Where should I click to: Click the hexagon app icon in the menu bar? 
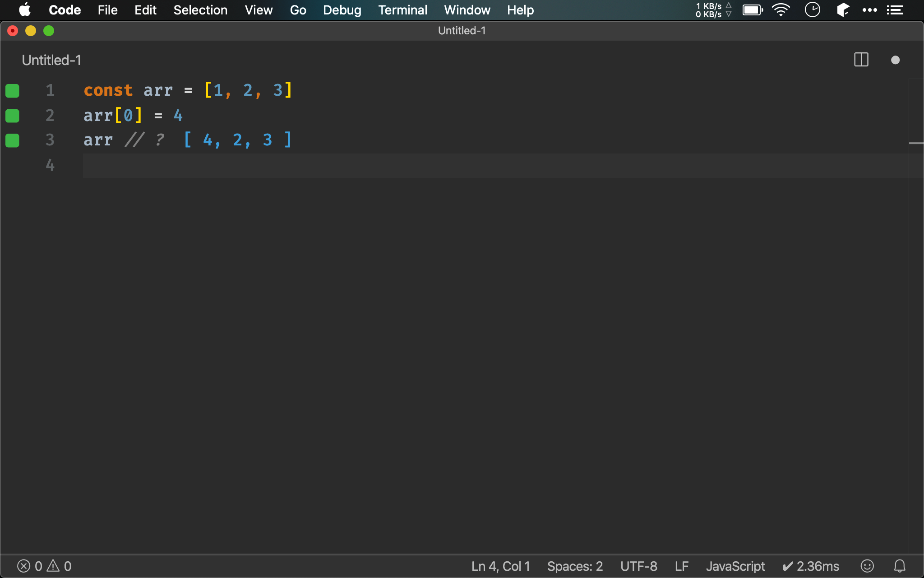[x=843, y=10]
